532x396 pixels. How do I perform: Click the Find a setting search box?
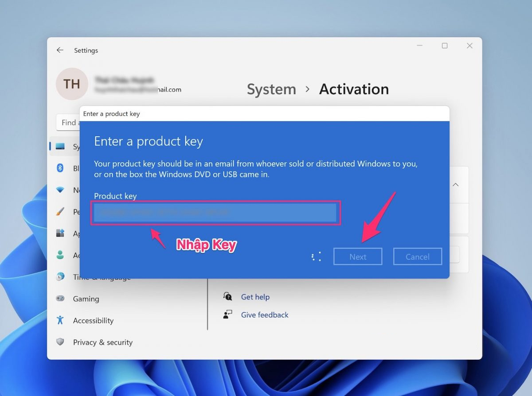pyautogui.click(x=68, y=122)
